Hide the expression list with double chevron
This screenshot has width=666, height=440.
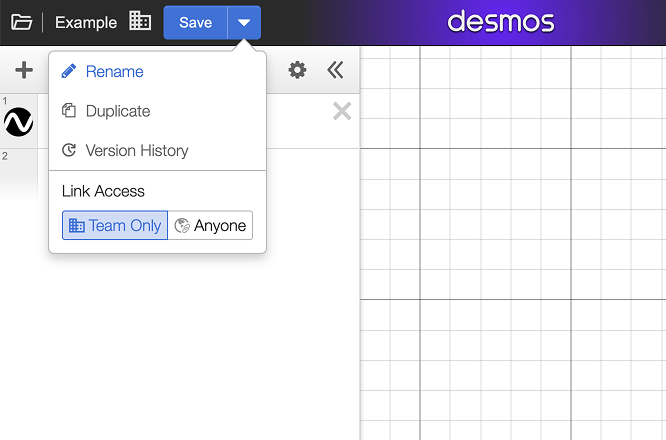click(x=335, y=70)
